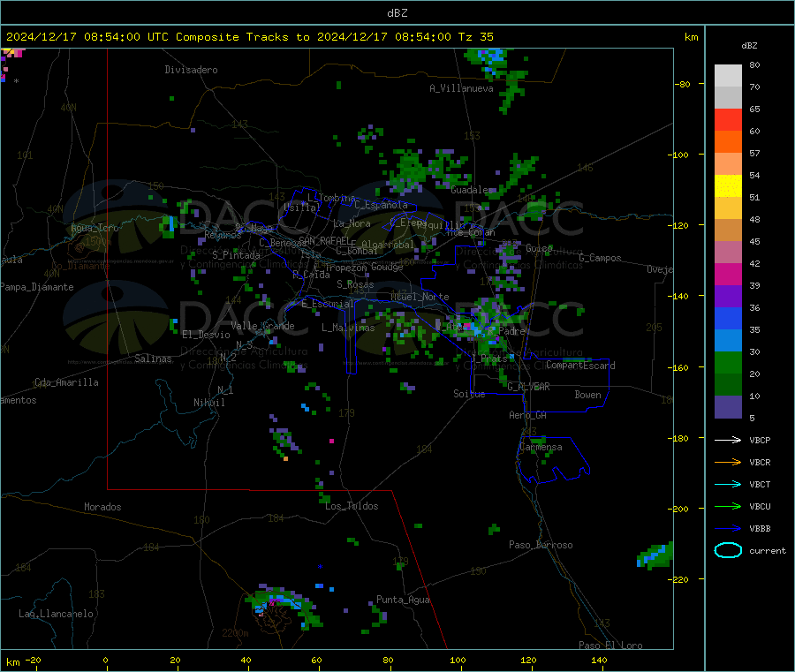
Task: Click the 'Bowen' map label
Action: pos(587,395)
